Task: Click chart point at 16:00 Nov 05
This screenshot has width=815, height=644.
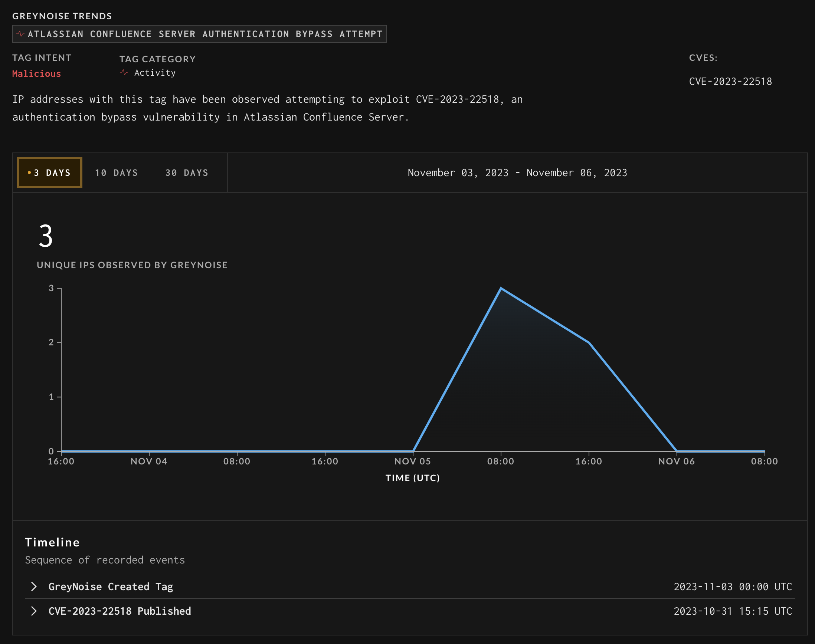Action: point(589,342)
